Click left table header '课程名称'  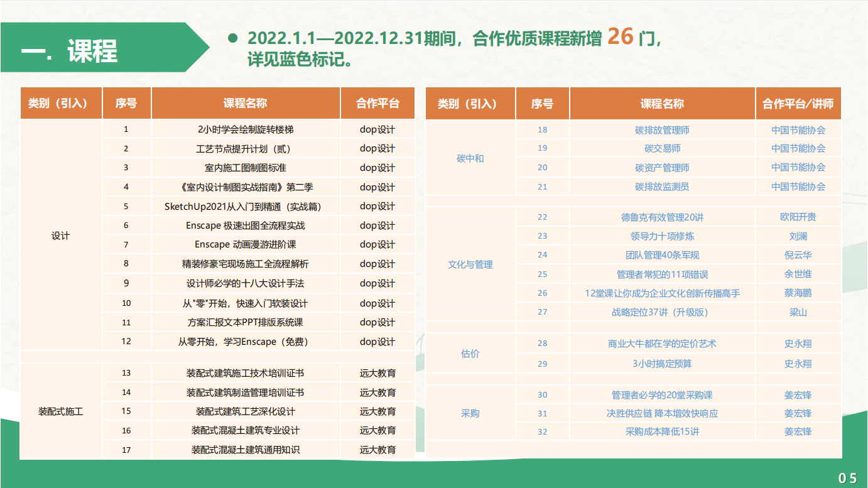[246, 104]
